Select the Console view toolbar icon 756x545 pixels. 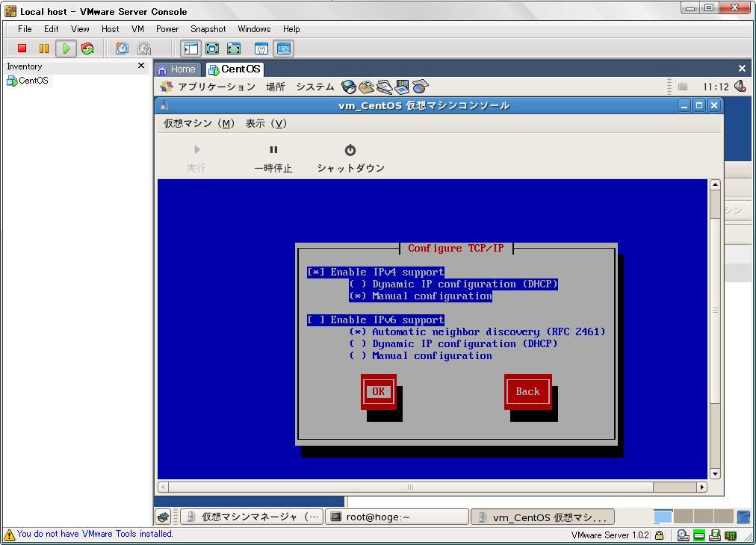(284, 49)
